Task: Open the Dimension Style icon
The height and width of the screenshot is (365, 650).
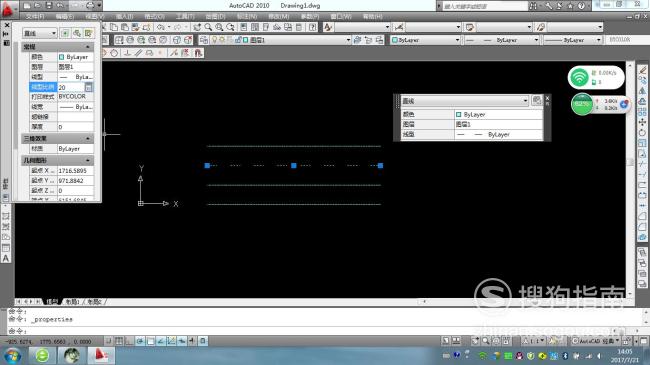Action: (398, 27)
